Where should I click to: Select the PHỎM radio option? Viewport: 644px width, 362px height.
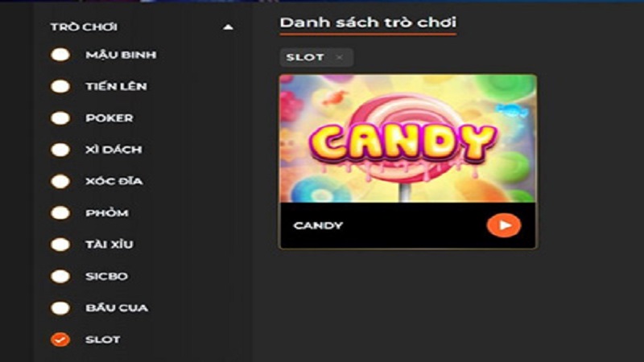60,212
